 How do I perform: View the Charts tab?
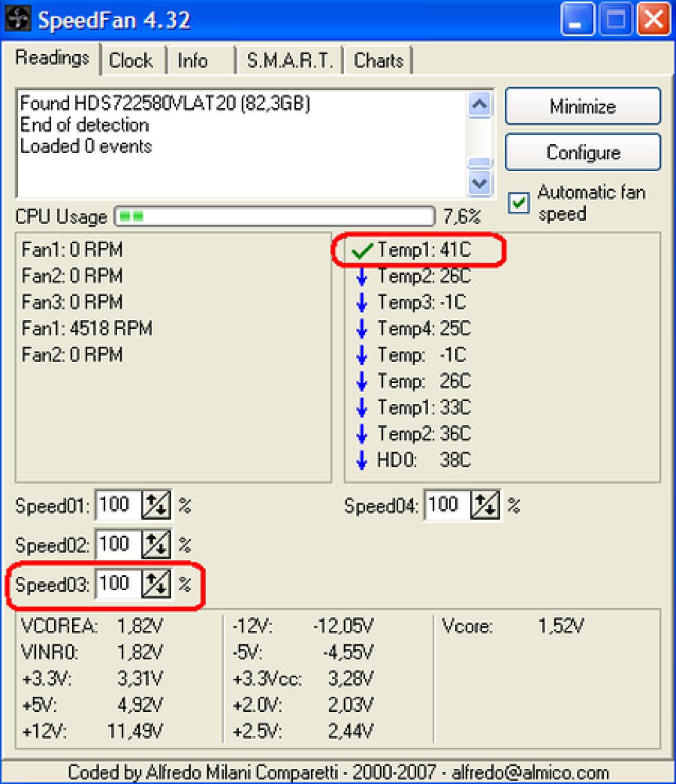[378, 60]
